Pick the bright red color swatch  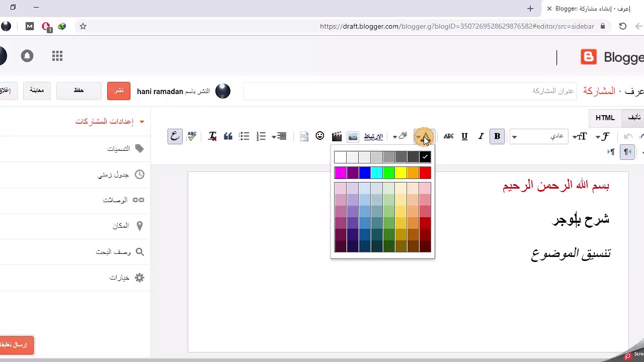point(425,173)
